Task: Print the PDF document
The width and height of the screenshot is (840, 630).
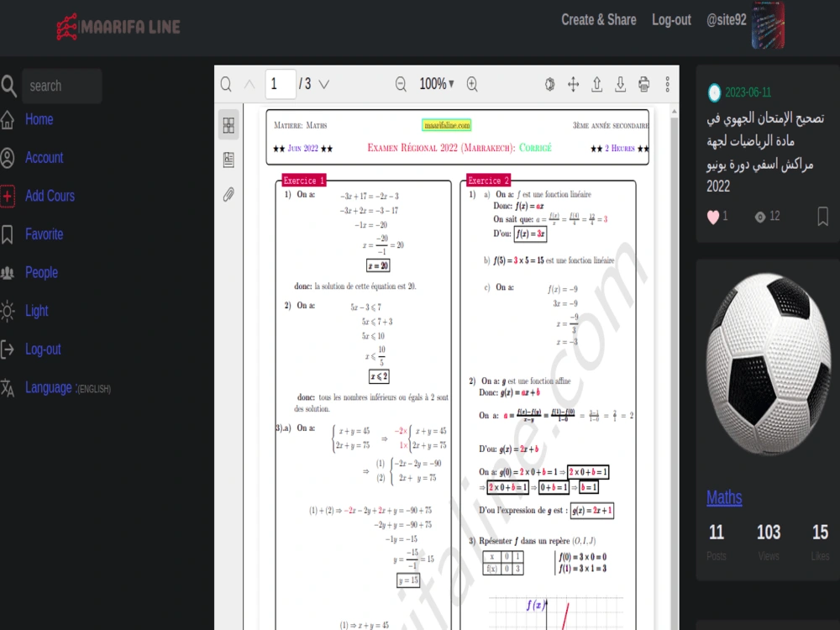Action: click(644, 84)
